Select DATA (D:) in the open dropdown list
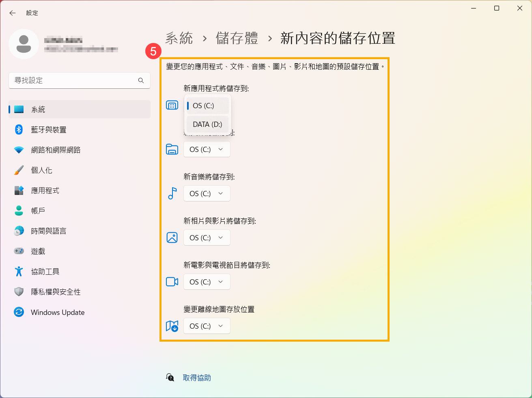 (208, 124)
